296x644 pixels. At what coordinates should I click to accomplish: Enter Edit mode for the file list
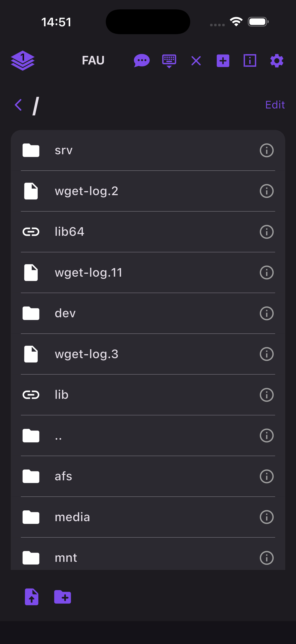coord(275,105)
